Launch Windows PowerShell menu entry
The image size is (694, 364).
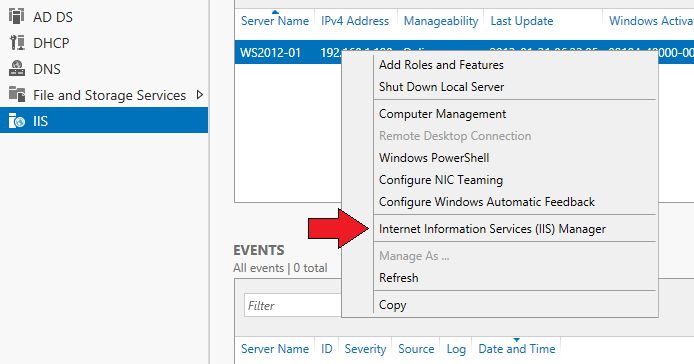tap(434, 158)
